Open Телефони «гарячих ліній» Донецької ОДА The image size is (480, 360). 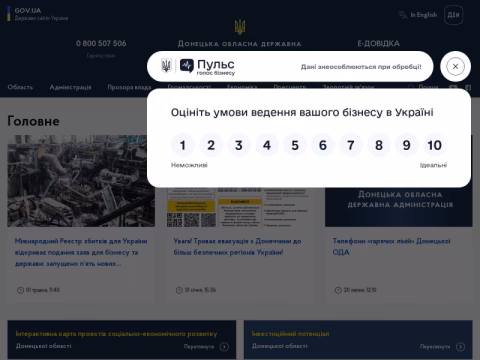point(392,247)
